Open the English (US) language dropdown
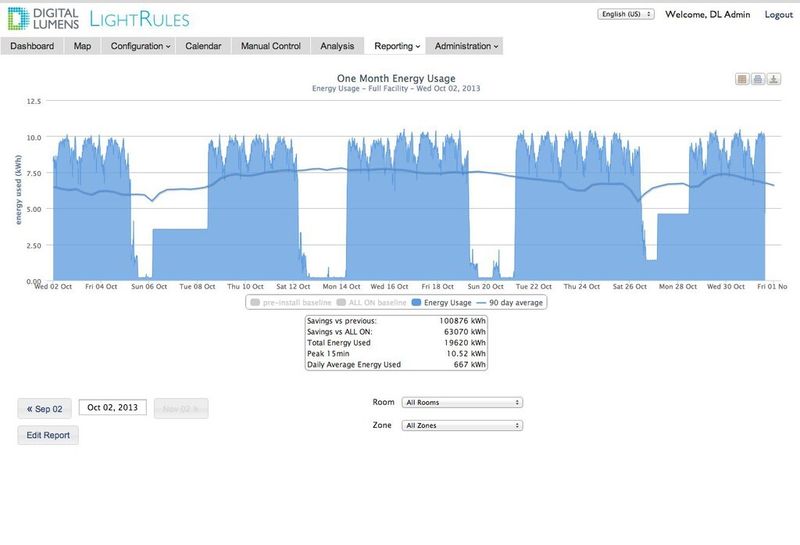 pyautogui.click(x=626, y=14)
